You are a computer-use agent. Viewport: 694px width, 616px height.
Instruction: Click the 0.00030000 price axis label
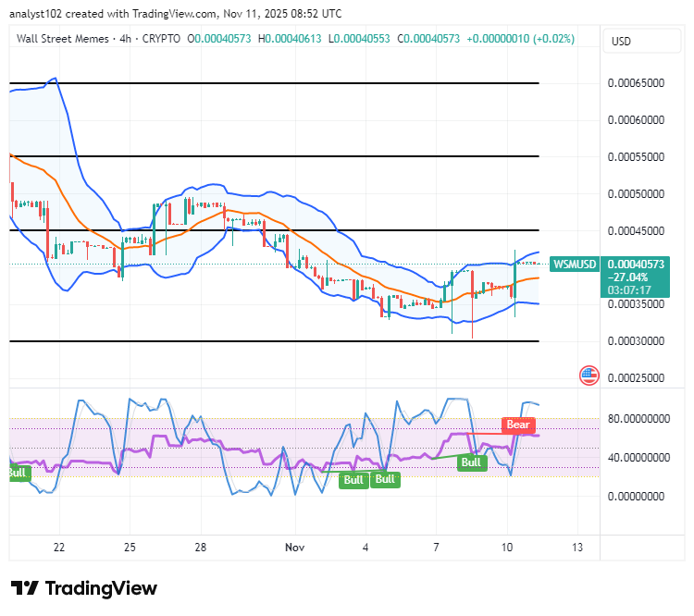(x=636, y=341)
